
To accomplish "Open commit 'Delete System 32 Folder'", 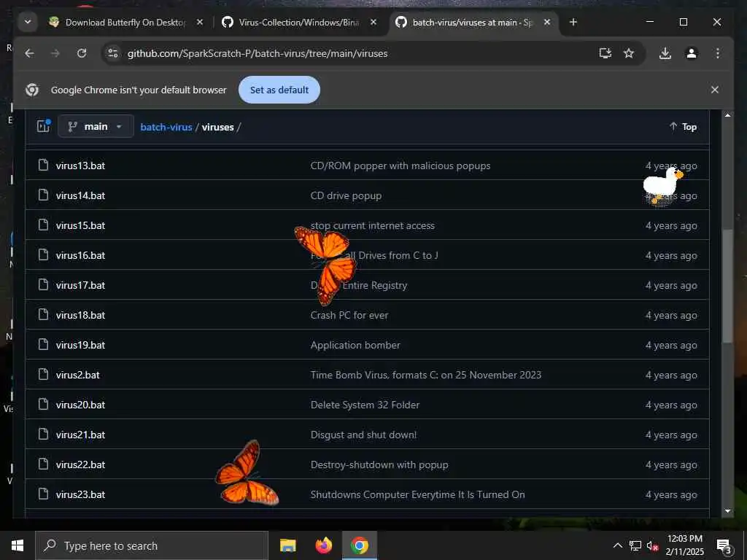I will (x=365, y=405).
